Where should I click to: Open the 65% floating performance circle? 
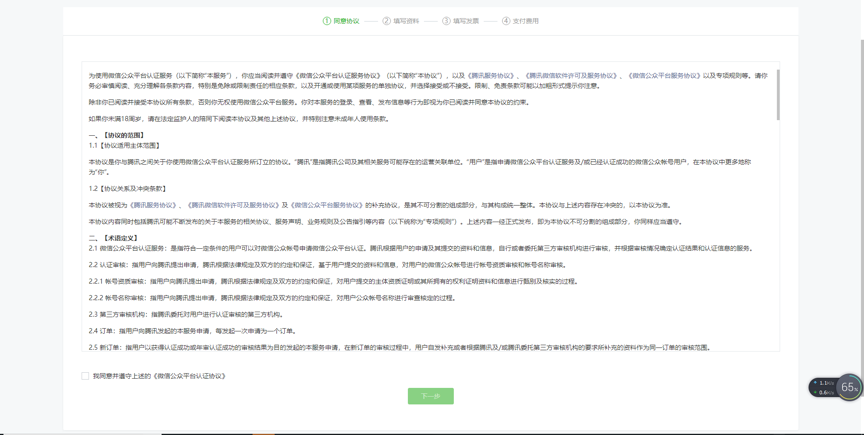tap(849, 387)
